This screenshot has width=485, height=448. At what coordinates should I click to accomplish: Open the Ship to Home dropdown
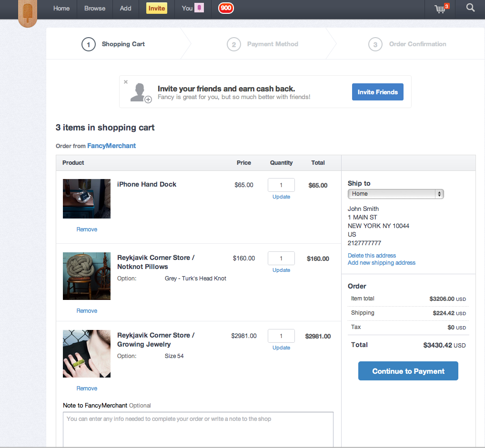(x=395, y=194)
